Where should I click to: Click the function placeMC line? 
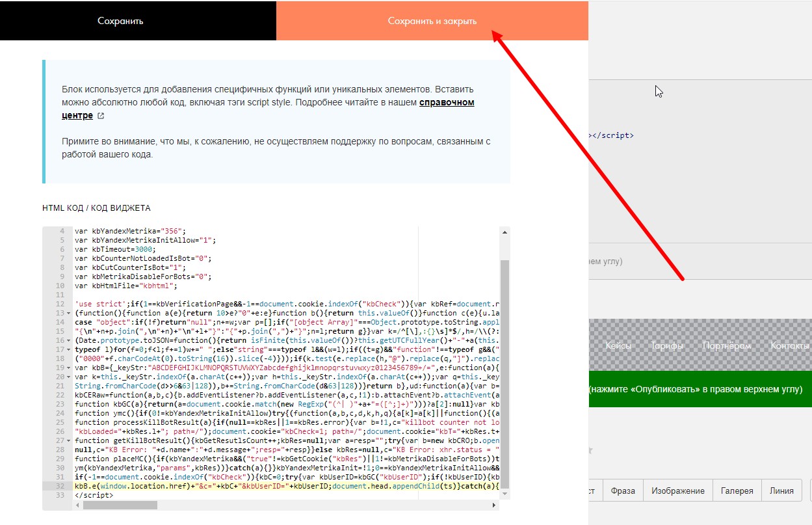(286, 459)
